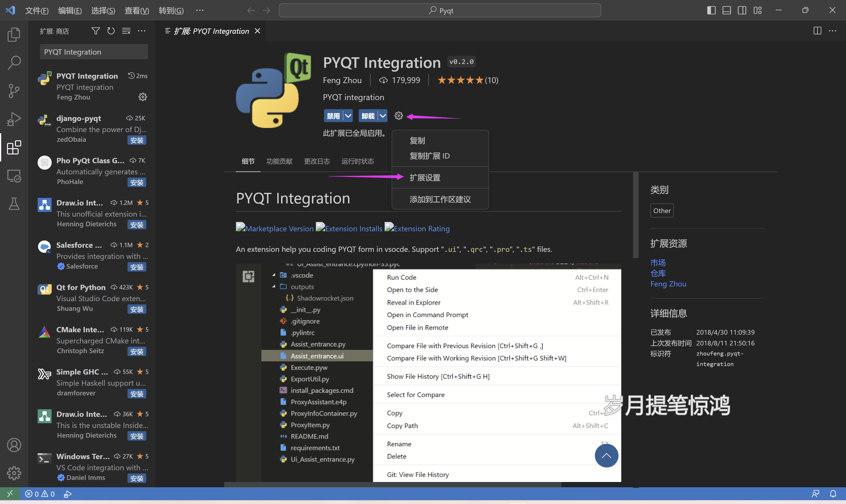The height and width of the screenshot is (504, 846).
Task: Open the 仓库 repository link
Action: [x=657, y=273]
